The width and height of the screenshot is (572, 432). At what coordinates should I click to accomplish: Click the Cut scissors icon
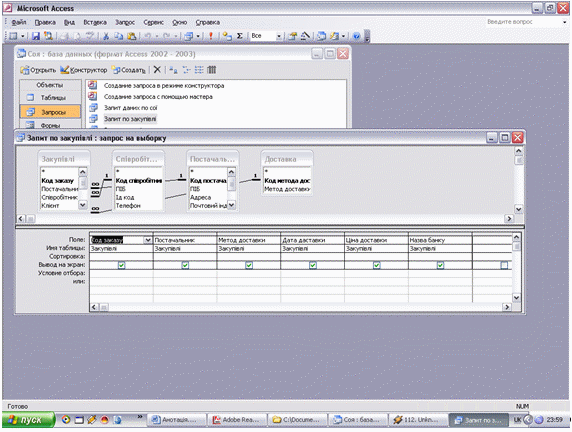point(106,36)
